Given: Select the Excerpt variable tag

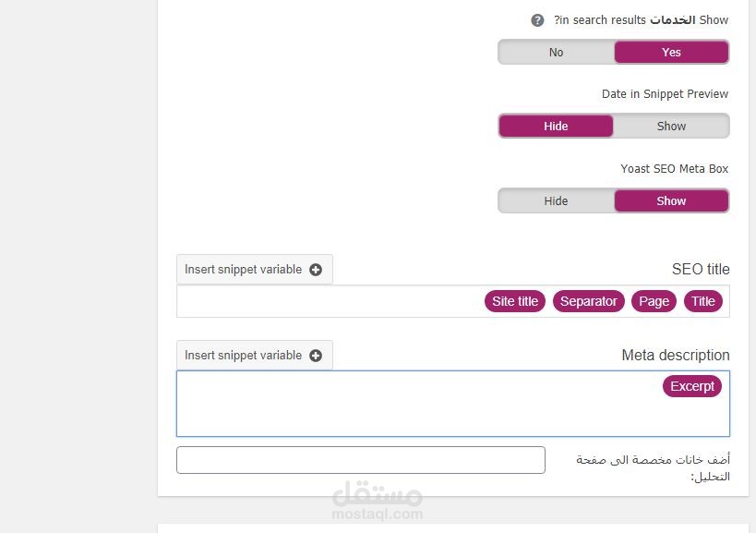Looking at the screenshot, I should 692,387.
